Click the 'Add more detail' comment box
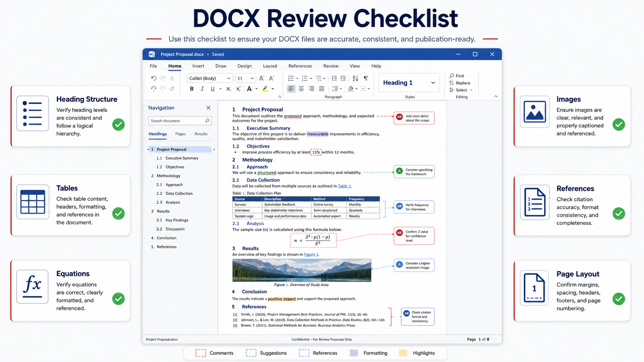Screen dimensions: 644x362 pos(414,118)
